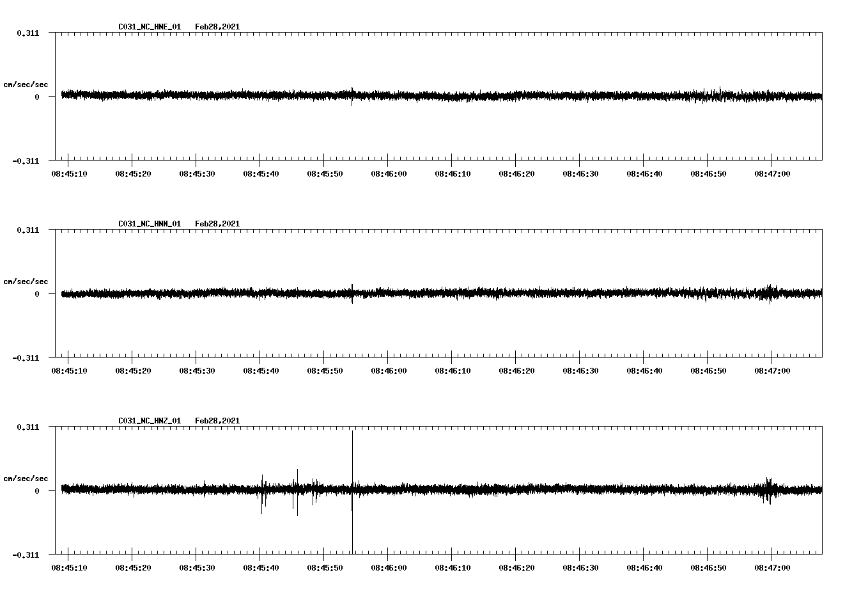
Task: Click the 08:45:10 time label on top axis
Action: [x=69, y=173]
